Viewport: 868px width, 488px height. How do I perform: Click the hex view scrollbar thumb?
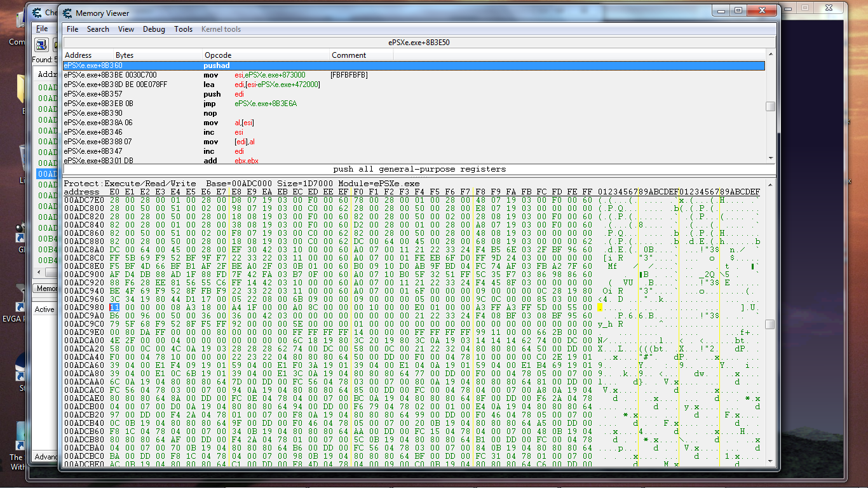pyautogui.click(x=770, y=324)
